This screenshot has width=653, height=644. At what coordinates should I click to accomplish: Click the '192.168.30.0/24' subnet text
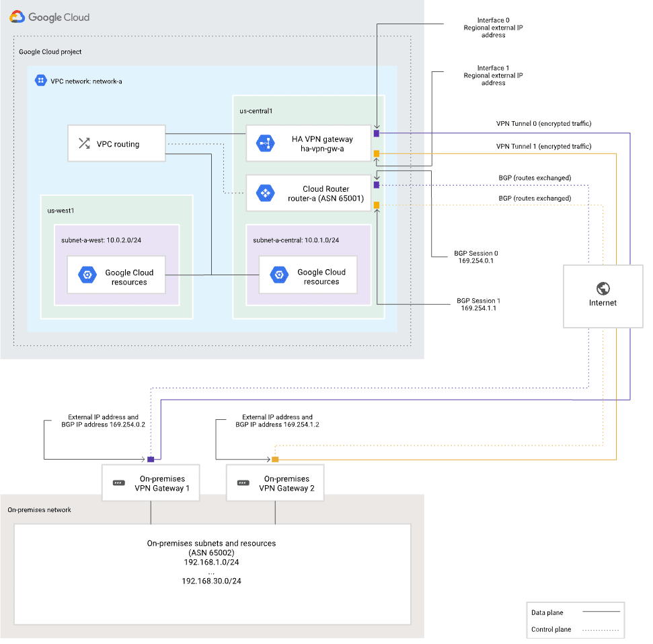[211, 581]
